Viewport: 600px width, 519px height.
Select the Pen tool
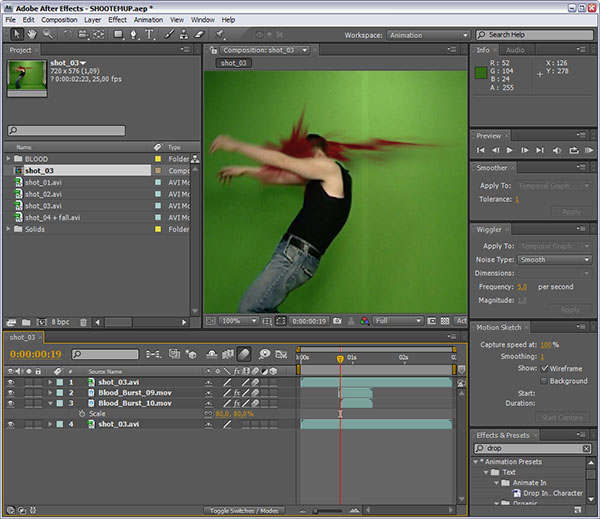tap(135, 34)
